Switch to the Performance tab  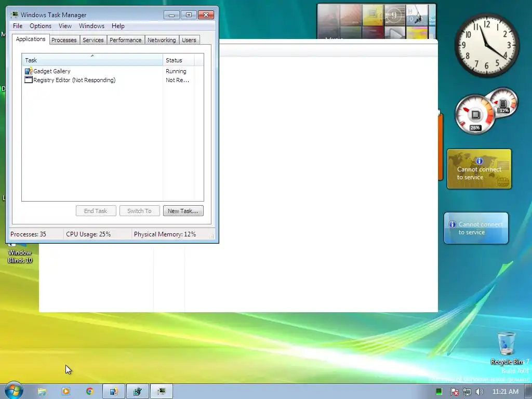coord(126,40)
